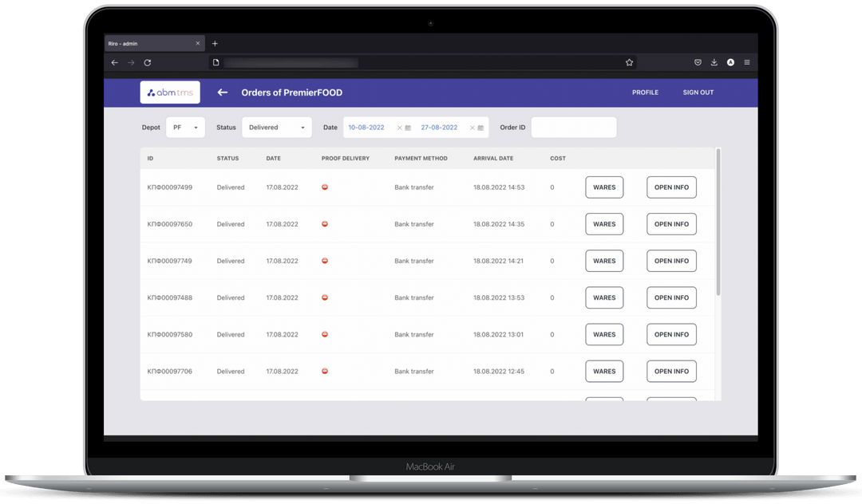
Task: Open the Pocket shield icon in the browser toolbar
Action: click(698, 62)
